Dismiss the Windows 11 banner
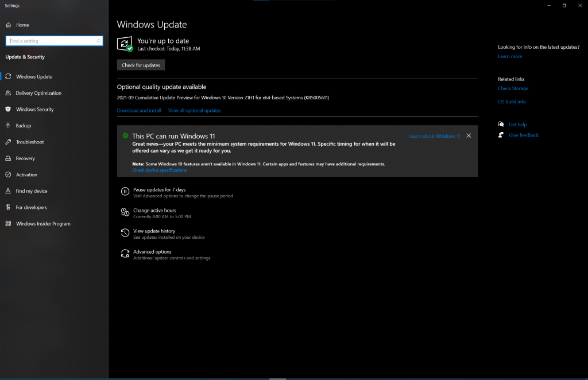 point(469,136)
